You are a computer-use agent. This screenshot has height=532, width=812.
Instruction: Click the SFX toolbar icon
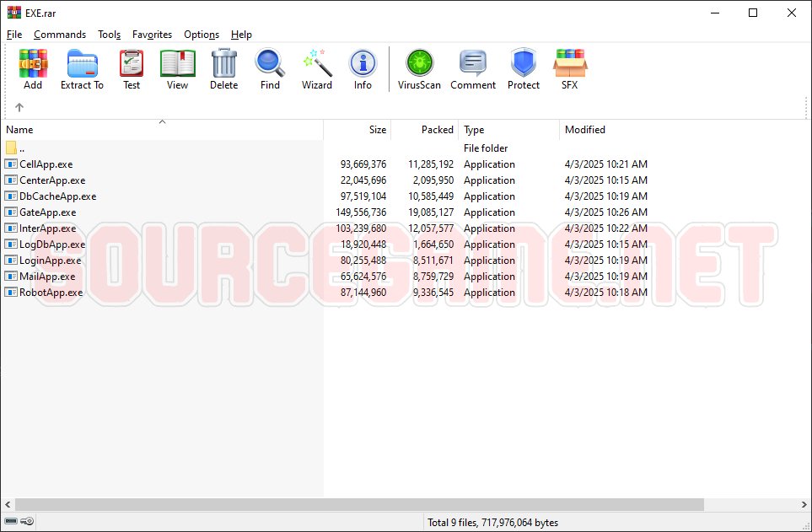point(570,69)
